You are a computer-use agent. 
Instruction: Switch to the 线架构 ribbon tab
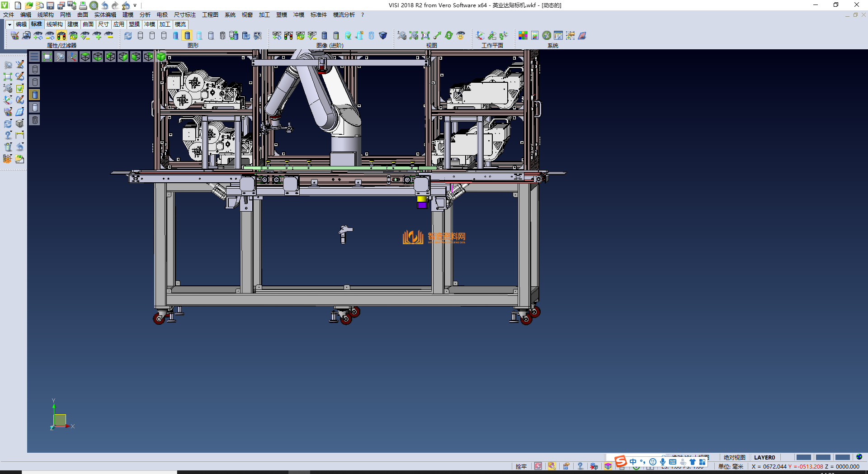pyautogui.click(x=54, y=24)
